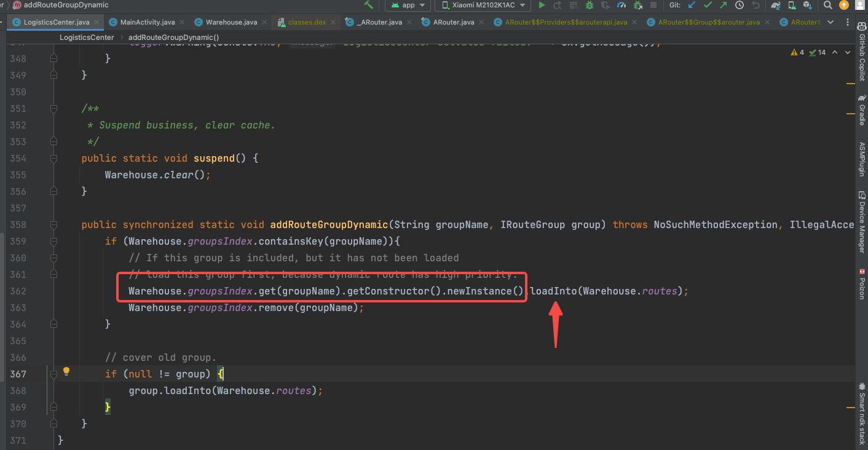Click the Apply Changes rerun icon
Viewport: 868px width, 450px height.
558,5
